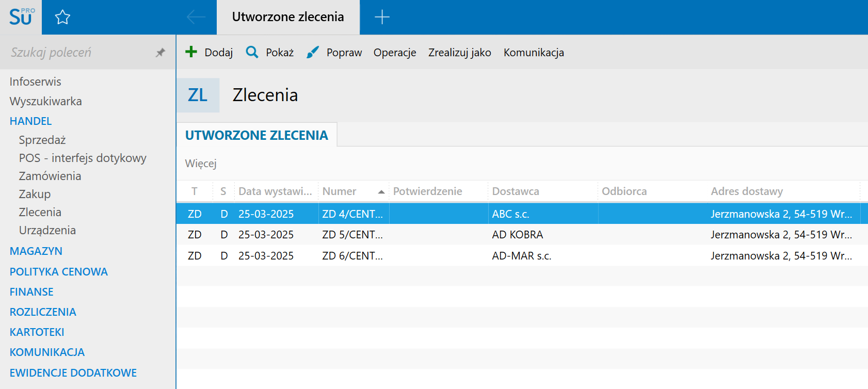
Task: Open Zamówienia under HANDEL
Action: coord(50,176)
